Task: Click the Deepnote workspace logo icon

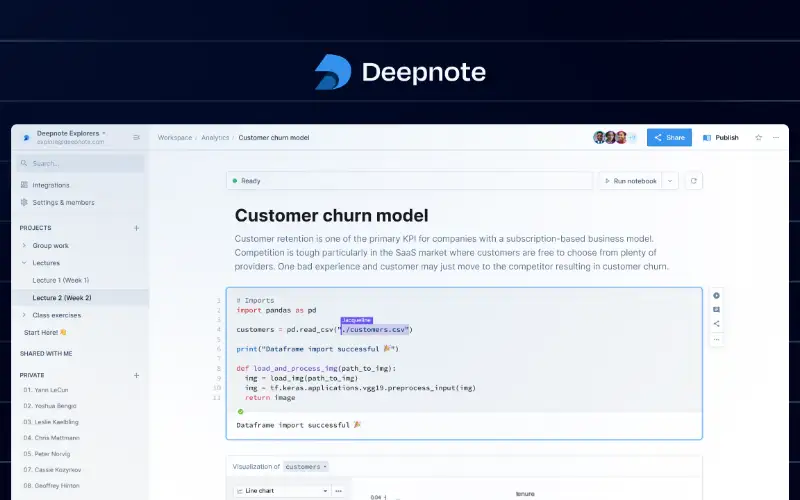Action: click(x=27, y=138)
